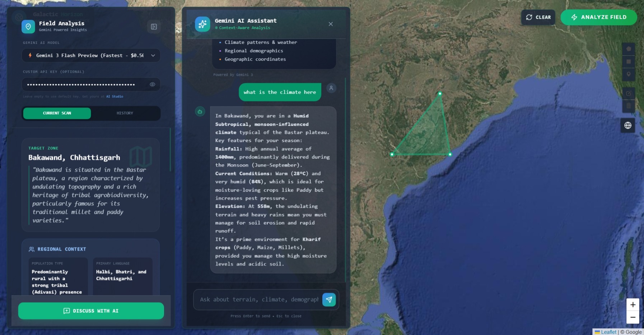Collapse the Field Analysis sidebar panel
The width and height of the screenshot is (644, 335).
point(154,27)
